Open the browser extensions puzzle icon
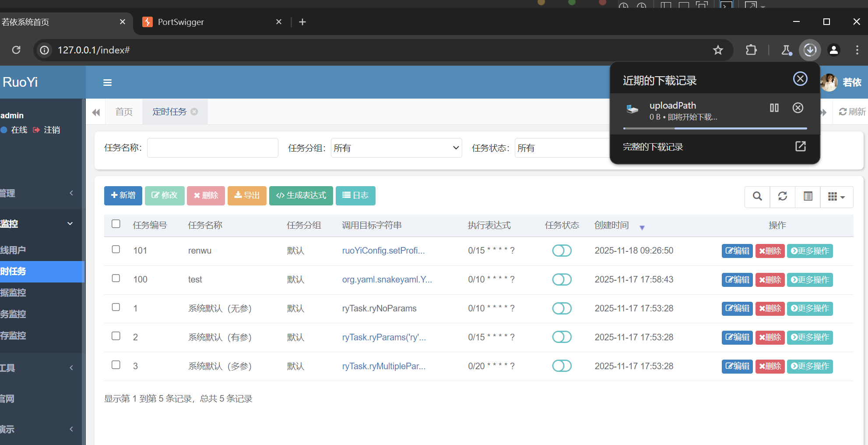The width and height of the screenshot is (868, 445). [751, 50]
